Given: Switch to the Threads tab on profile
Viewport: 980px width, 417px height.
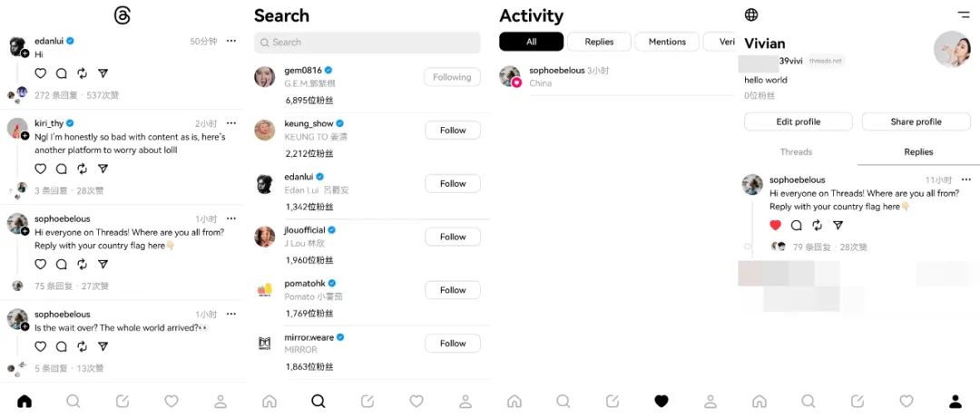Looking at the screenshot, I should coord(797,151).
